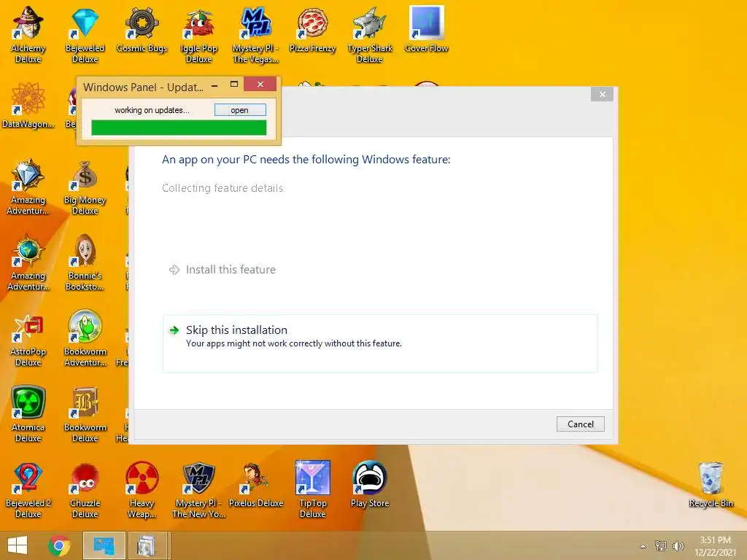This screenshot has width=747, height=560.
Task: Show hidden system tray icons
Action: click(643, 546)
